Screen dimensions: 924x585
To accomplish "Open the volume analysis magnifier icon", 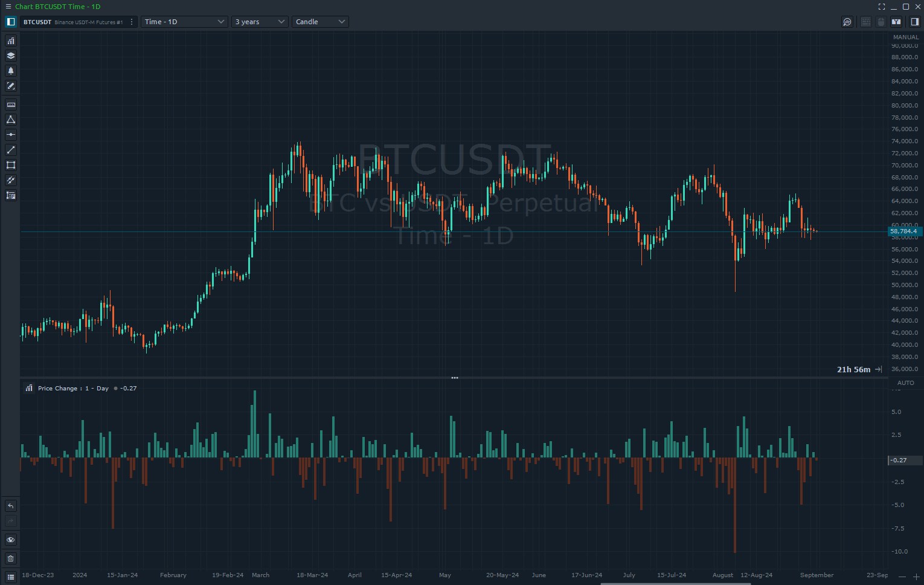I will point(847,22).
